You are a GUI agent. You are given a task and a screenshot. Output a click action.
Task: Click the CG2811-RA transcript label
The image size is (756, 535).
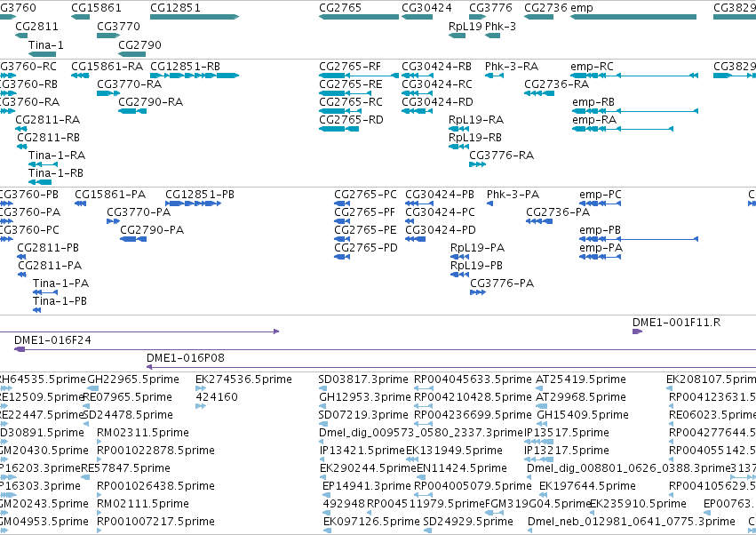click(47, 120)
